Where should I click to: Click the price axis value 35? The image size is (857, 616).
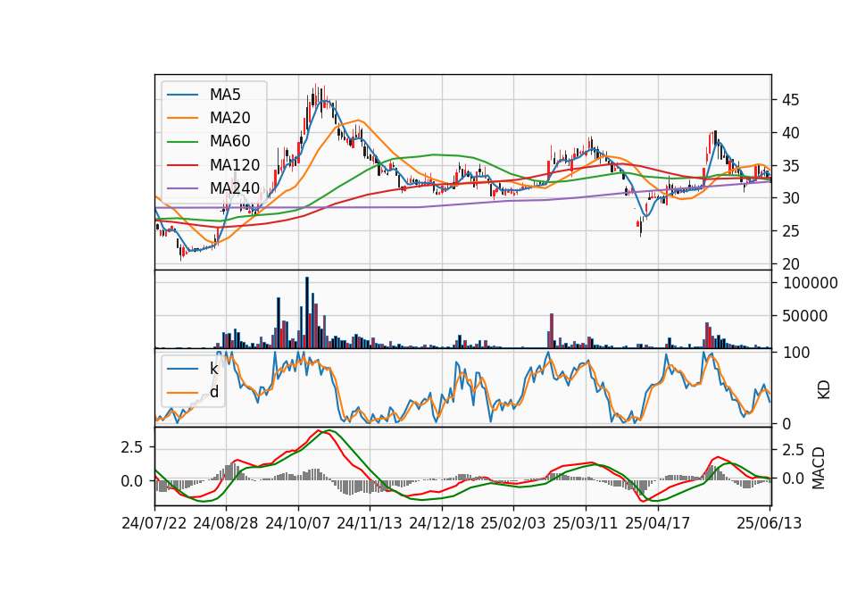[790, 166]
